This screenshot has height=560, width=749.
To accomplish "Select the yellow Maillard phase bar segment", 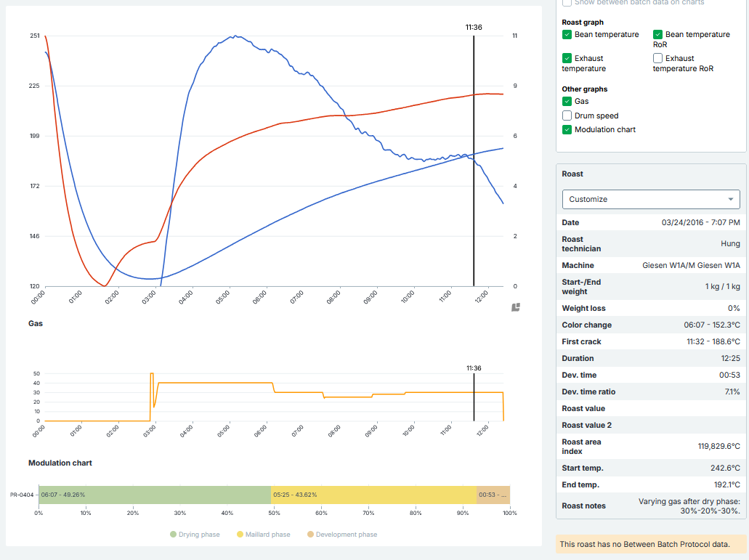I will 373,495.
